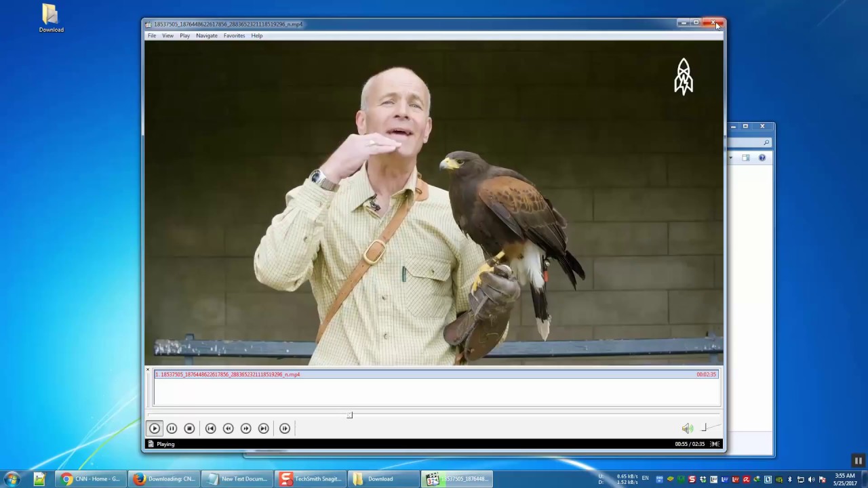
Task: Switch to TechSmith Snagit taskbar window
Action: click(311, 479)
